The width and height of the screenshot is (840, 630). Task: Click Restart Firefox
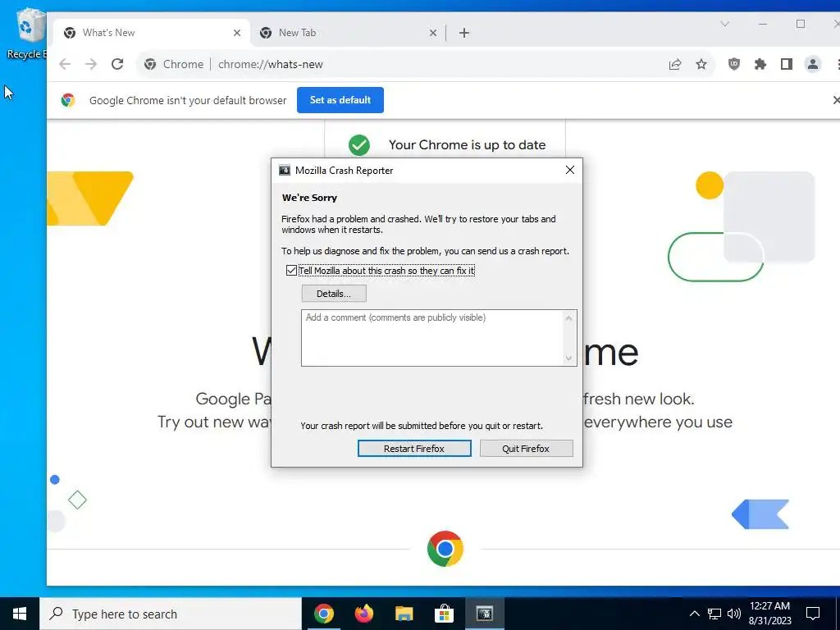tap(414, 449)
